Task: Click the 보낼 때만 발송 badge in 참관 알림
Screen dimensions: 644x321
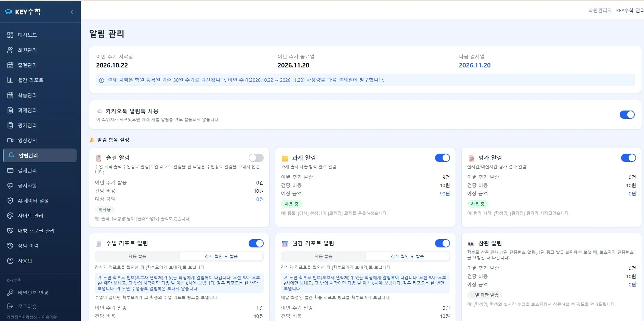Action: [x=484, y=295]
